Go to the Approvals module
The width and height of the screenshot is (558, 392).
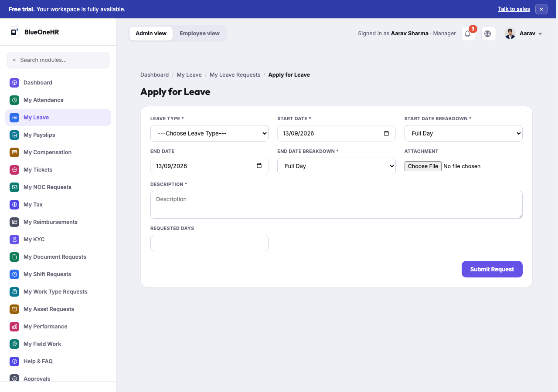click(x=58, y=378)
